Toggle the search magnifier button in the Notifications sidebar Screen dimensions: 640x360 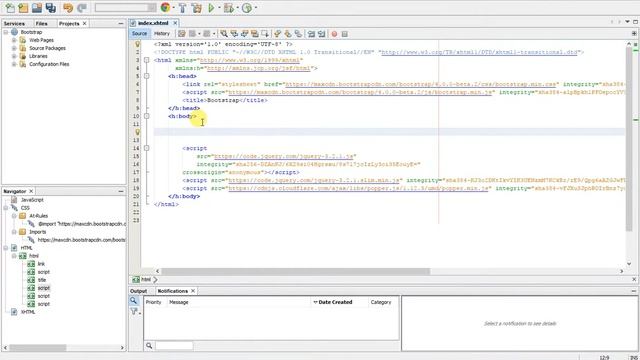point(134,301)
